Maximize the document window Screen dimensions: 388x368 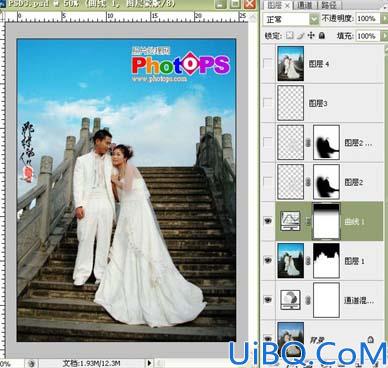[235, 4]
